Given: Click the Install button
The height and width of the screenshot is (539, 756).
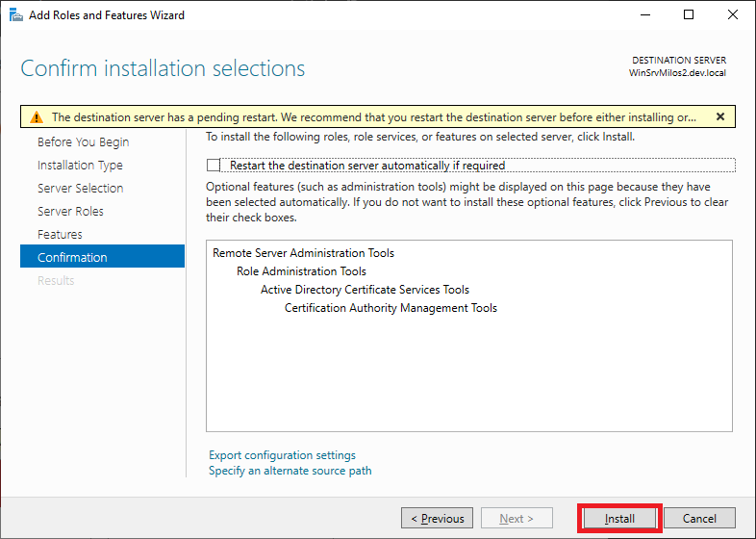Looking at the screenshot, I should tap(619, 519).
